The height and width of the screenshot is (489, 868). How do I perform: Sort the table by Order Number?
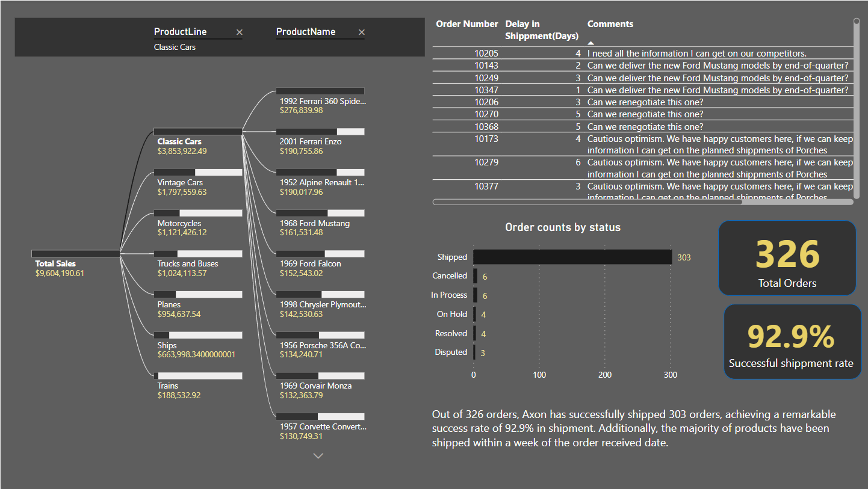pos(467,23)
